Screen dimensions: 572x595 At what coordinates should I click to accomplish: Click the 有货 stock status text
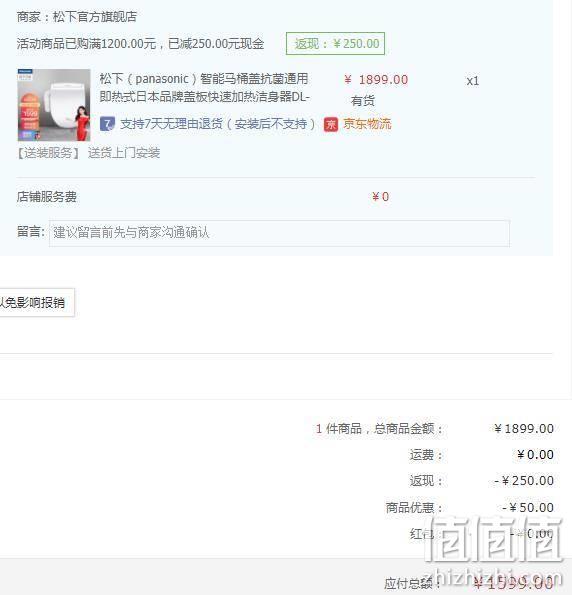(362, 101)
